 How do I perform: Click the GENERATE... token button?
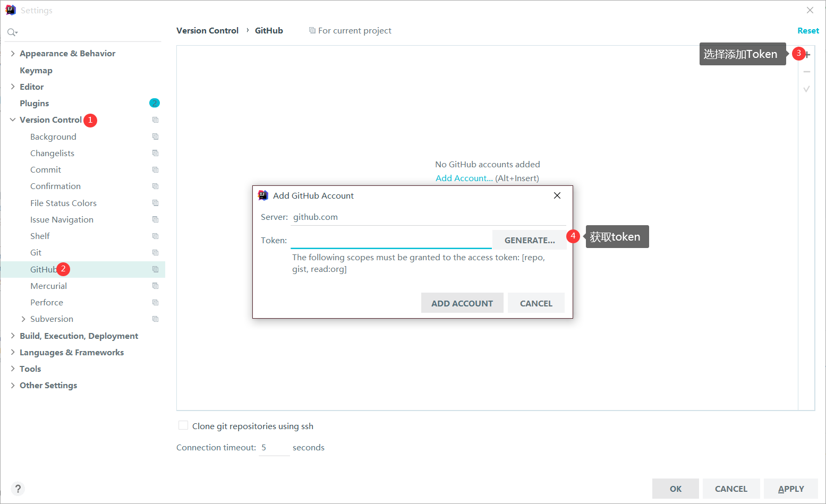529,240
